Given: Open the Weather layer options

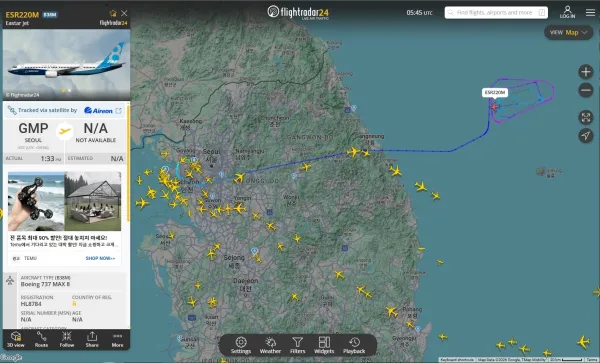Looking at the screenshot, I should pyautogui.click(x=270, y=345).
